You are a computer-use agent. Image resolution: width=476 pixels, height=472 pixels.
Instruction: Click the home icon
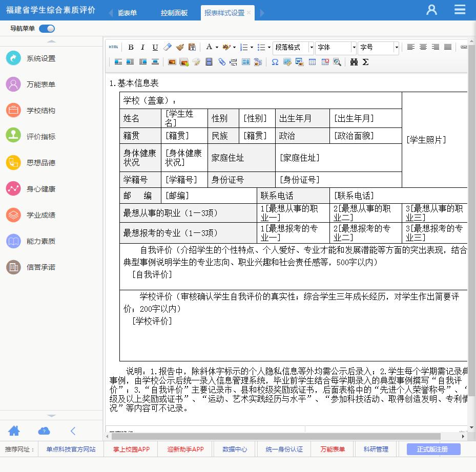click(14, 431)
